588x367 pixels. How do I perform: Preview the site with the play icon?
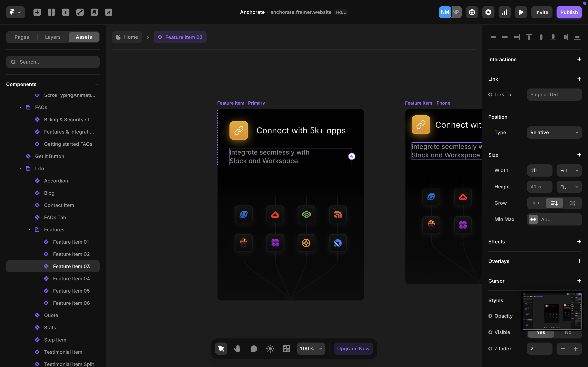click(521, 12)
